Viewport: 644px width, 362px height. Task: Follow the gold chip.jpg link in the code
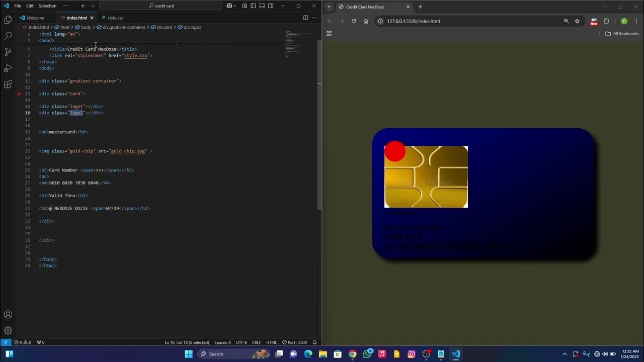(x=128, y=151)
